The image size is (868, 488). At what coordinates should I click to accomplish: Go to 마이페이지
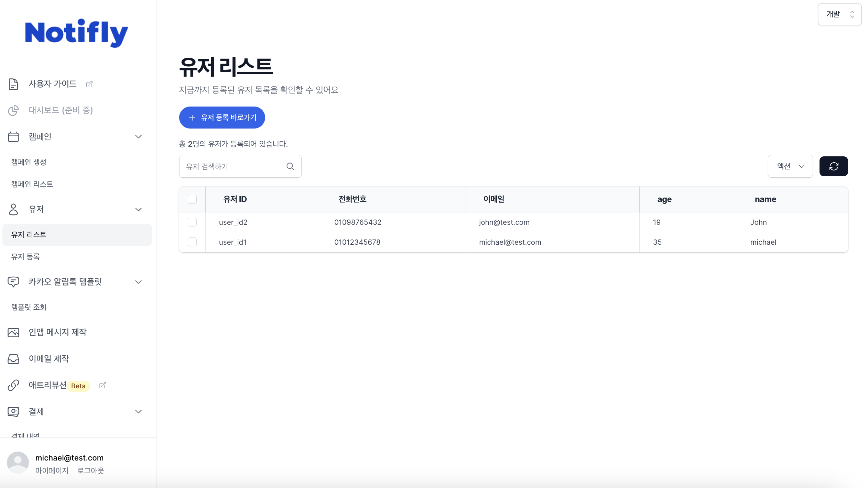(52, 471)
